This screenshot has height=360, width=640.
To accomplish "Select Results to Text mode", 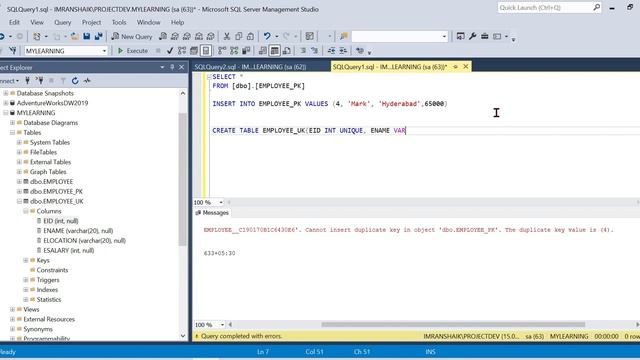I will click(x=263, y=51).
